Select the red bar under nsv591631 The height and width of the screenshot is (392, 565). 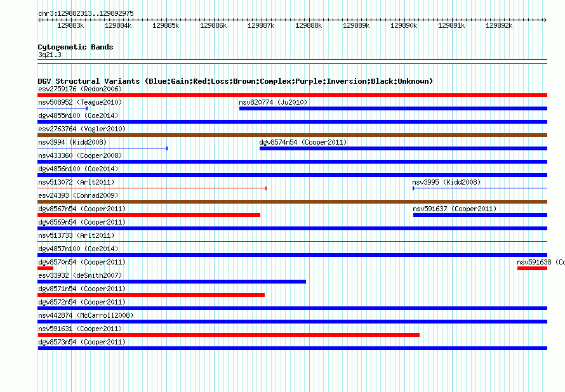click(229, 335)
